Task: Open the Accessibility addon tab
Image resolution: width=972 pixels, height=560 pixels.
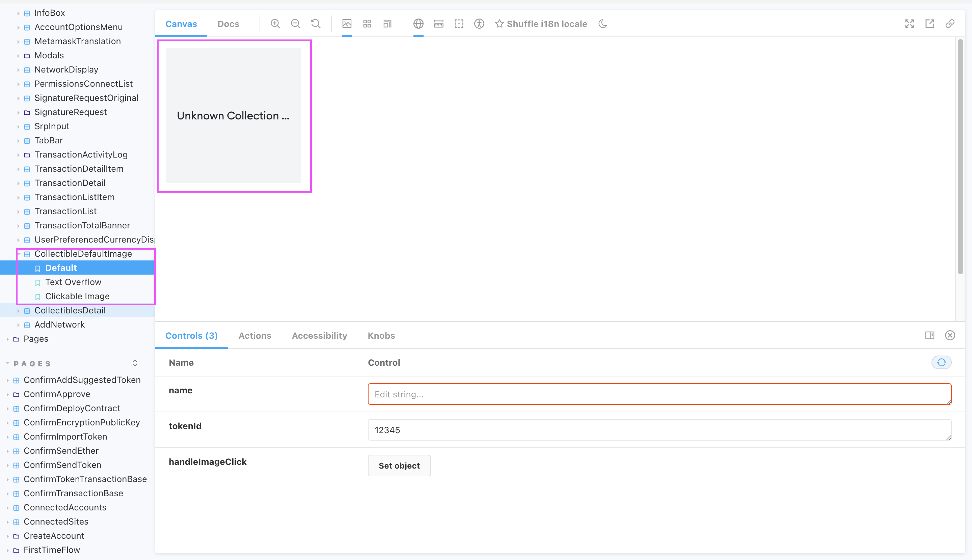Action: [x=319, y=335]
